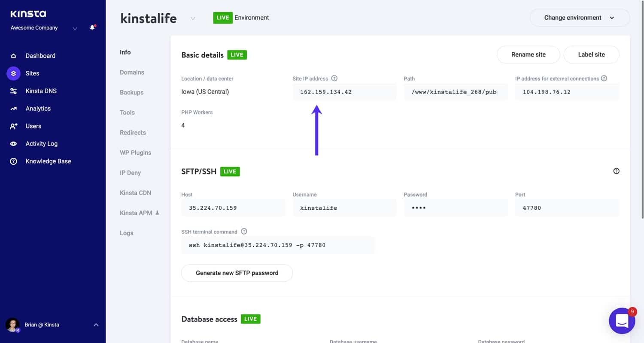Click help icon beside IP address for external connections
The width and height of the screenshot is (644, 343).
coord(604,78)
